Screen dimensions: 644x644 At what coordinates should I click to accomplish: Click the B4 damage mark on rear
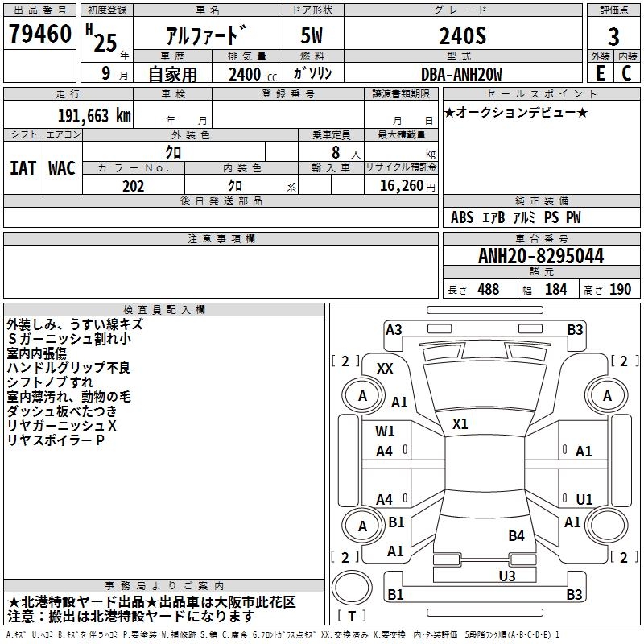click(x=516, y=535)
